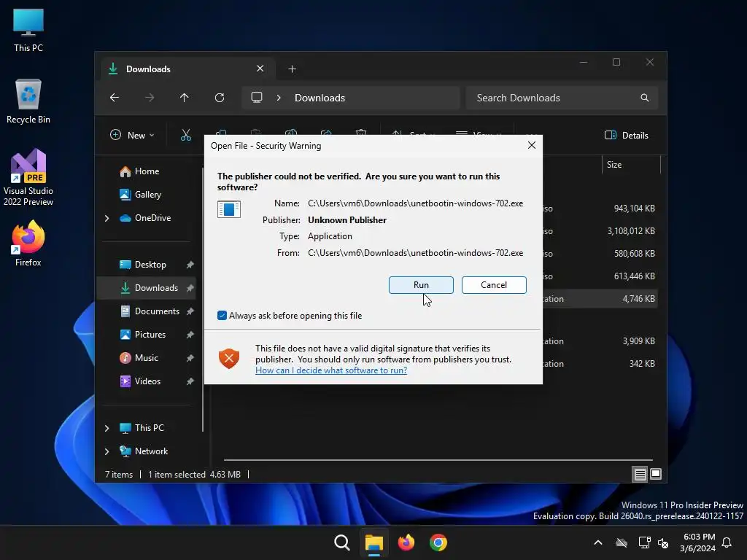Click the red shield warning icon
The height and width of the screenshot is (560, 747).
coord(228,358)
